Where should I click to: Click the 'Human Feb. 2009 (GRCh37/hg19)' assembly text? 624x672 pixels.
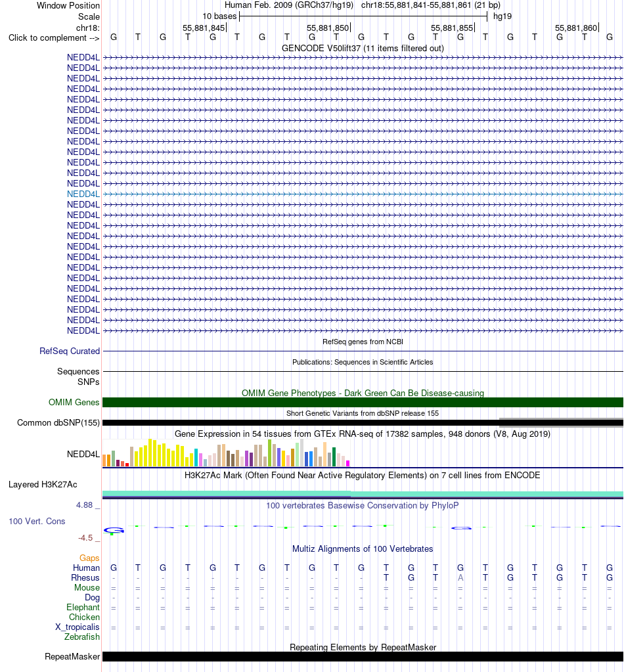pos(289,5)
